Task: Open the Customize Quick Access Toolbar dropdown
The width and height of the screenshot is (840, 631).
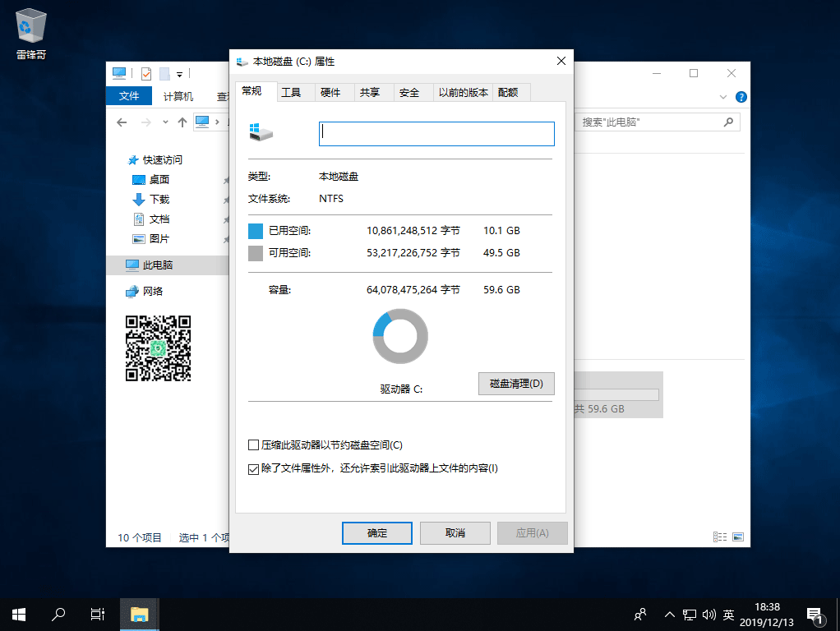Action: tap(179, 74)
